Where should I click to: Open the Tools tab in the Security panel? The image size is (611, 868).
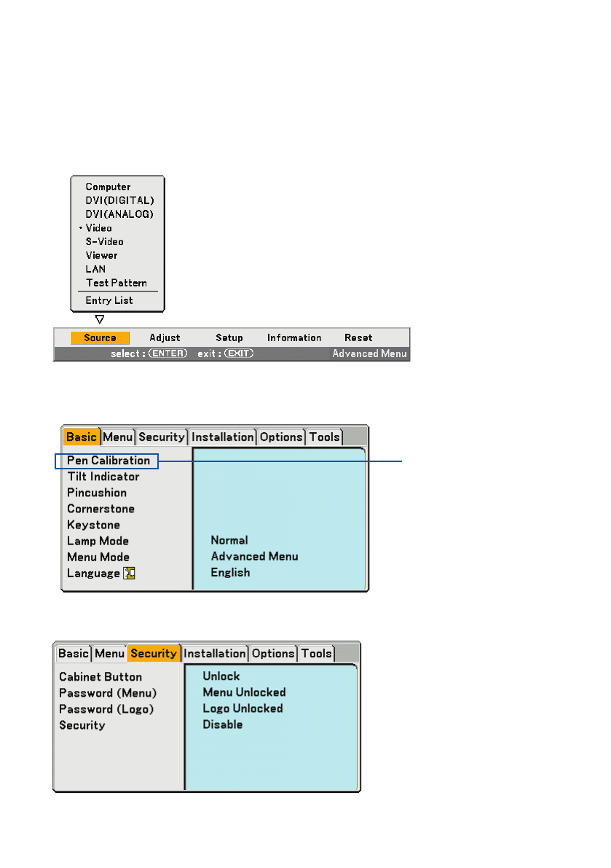pos(316,654)
